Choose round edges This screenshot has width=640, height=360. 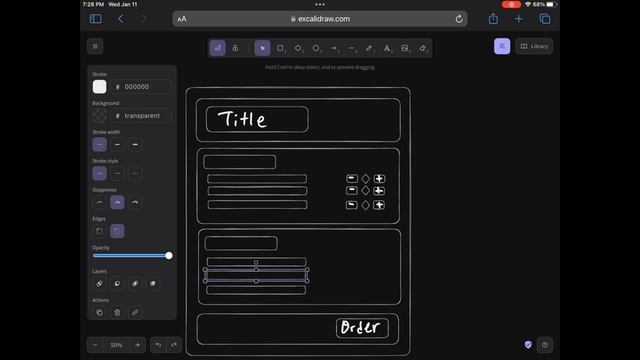point(117,231)
